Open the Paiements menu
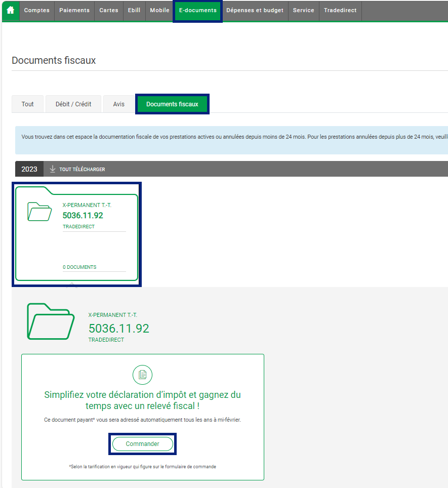Viewport: 448px width, 488px height. (x=74, y=10)
